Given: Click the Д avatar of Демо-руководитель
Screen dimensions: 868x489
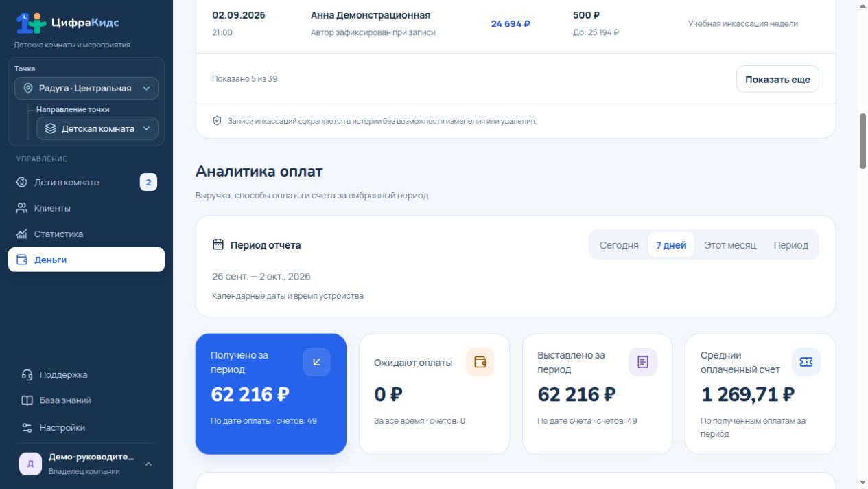Looking at the screenshot, I should (x=30, y=464).
